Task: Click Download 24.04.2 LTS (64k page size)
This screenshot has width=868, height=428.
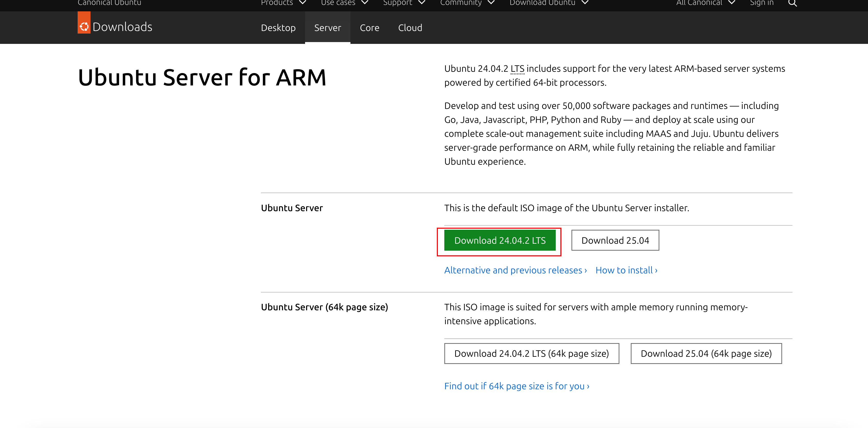Action: pos(531,353)
